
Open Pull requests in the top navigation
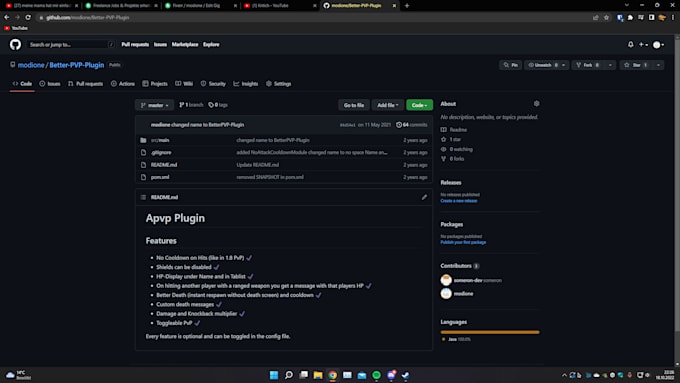(135, 44)
